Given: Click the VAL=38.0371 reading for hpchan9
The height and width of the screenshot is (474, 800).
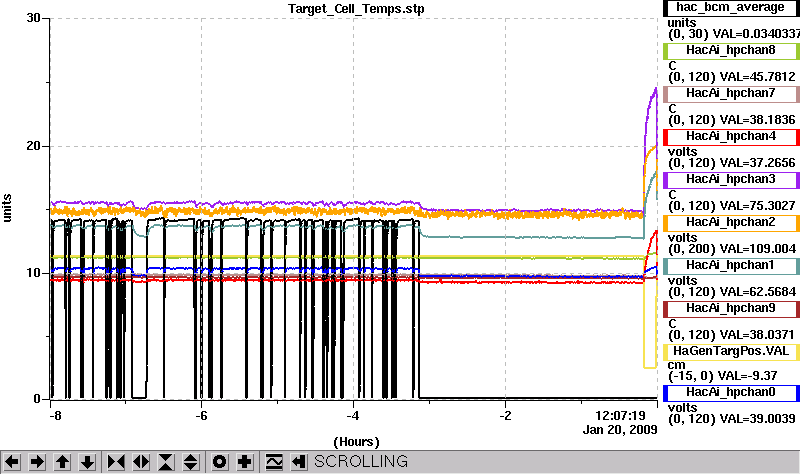Looking at the screenshot, I should tap(757, 335).
